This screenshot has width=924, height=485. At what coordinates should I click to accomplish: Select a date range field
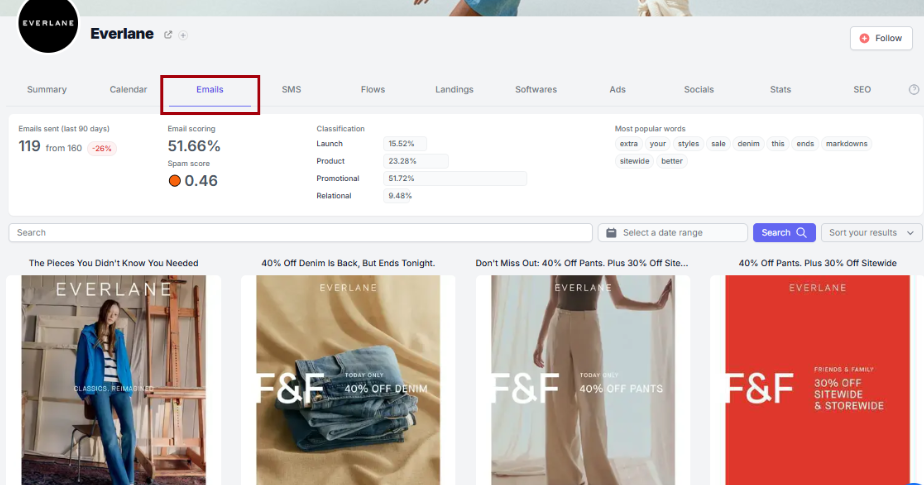click(672, 233)
